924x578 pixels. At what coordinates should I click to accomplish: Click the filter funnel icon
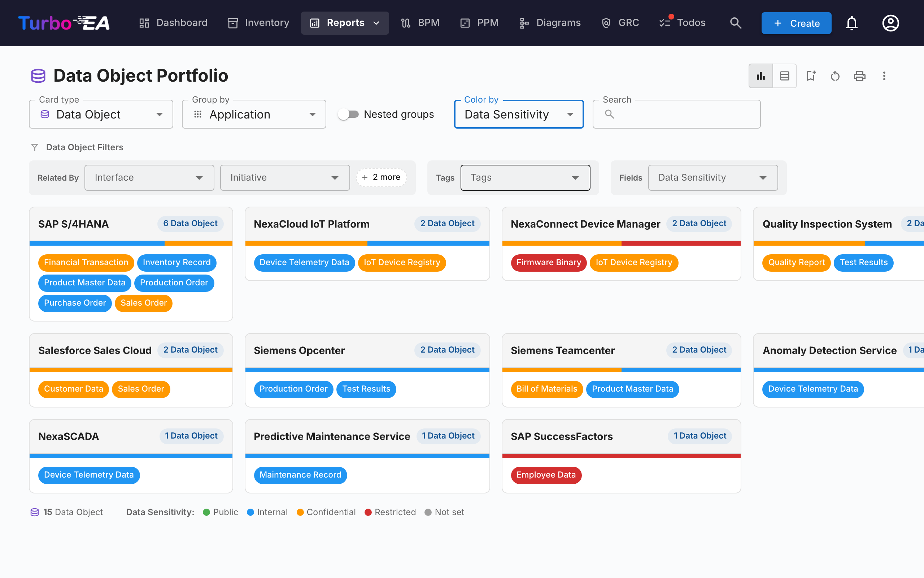(34, 147)
